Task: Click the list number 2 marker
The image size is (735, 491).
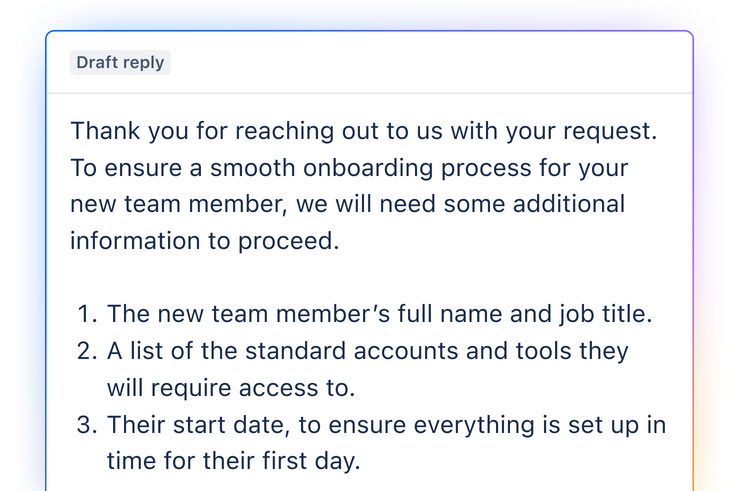Action: tap(87, 351)
